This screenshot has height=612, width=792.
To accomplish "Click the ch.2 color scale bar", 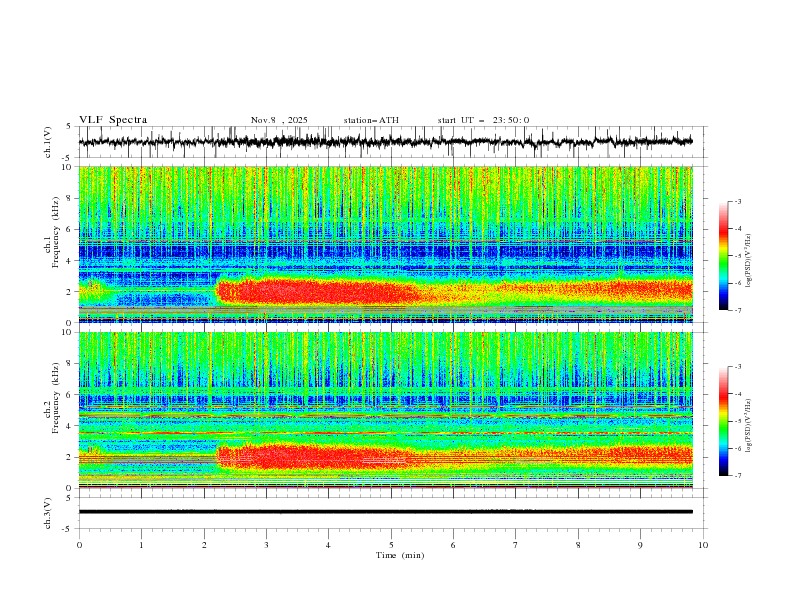I will click(723, 421).
